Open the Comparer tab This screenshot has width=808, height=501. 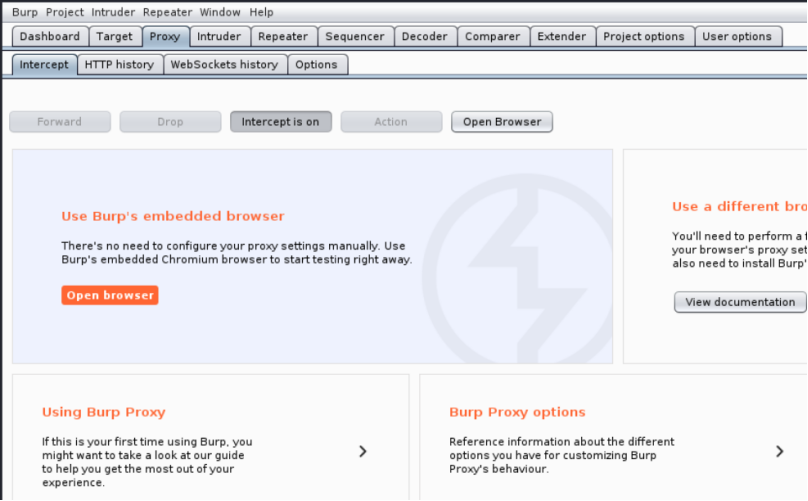(x=493, y=37)
